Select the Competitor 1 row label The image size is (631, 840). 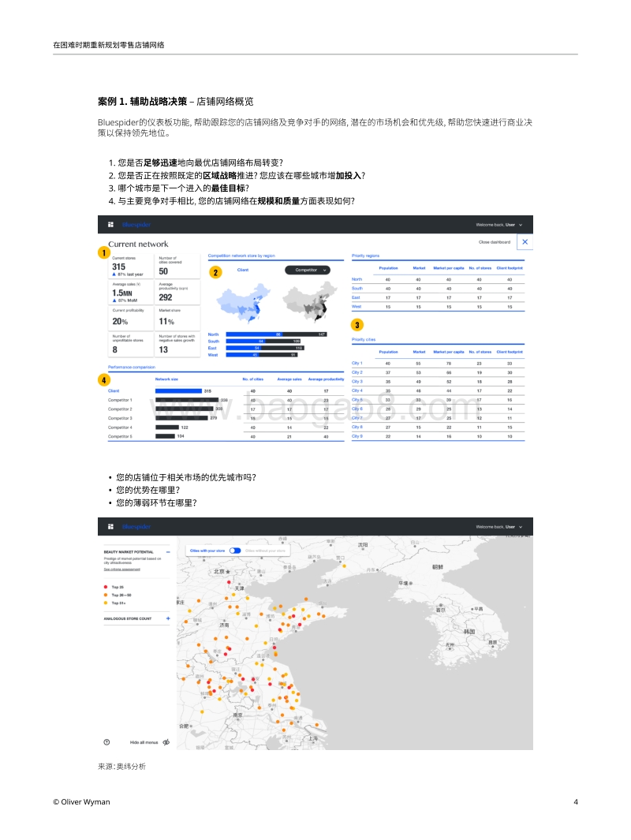pos(120,400)
